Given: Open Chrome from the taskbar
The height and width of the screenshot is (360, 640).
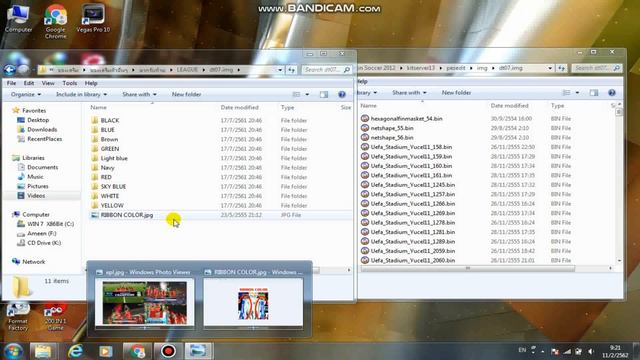Looking at the screenshot, I should coord(137,351).
